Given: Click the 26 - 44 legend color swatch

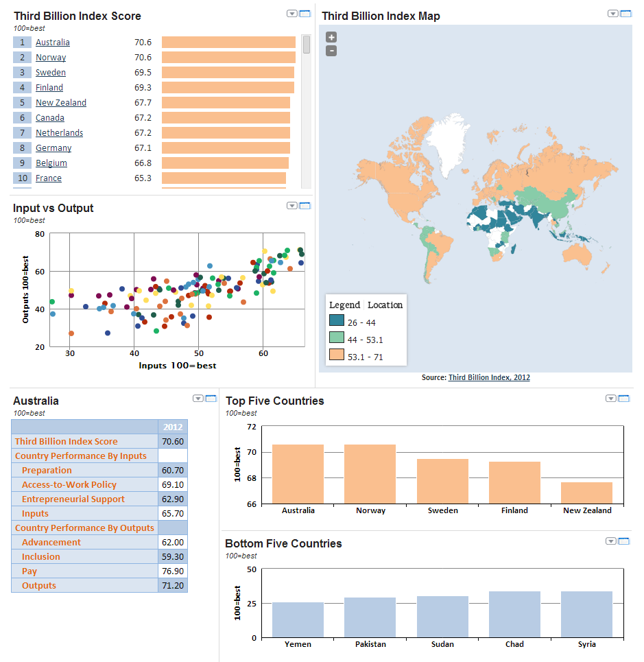Looking at the screenshot, I should pyautogui.click(x=337, y=322).
